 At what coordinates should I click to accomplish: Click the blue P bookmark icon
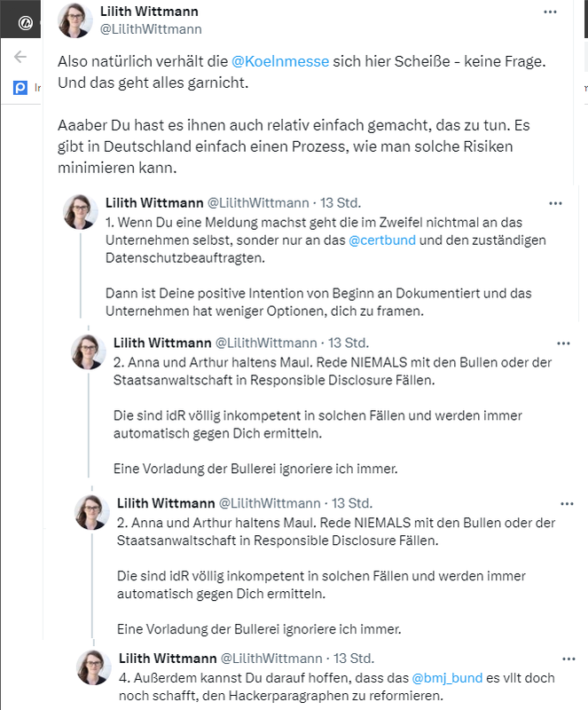[20, 88]
